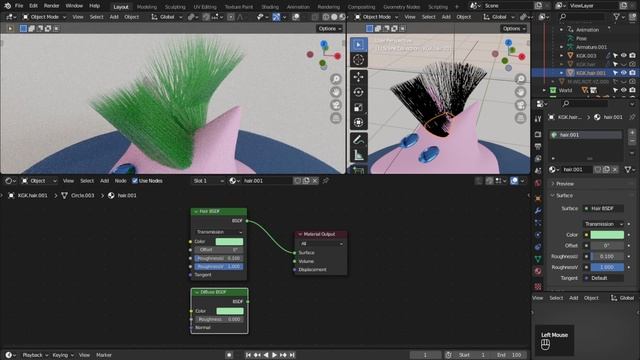The width and height of the screenshot is (640, 360).
Task: Select the Annotate tool in right viewport
Action: click(x=358, y=140)
